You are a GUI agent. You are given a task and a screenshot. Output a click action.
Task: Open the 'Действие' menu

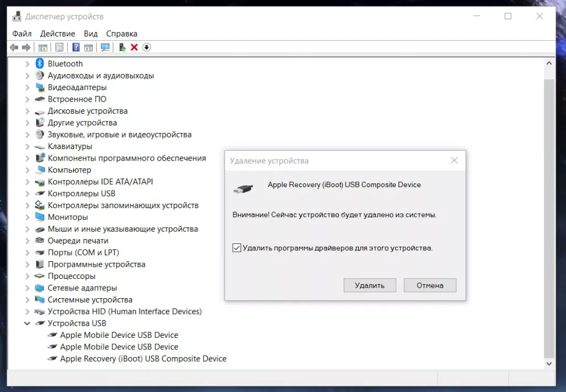coord(57,34)
